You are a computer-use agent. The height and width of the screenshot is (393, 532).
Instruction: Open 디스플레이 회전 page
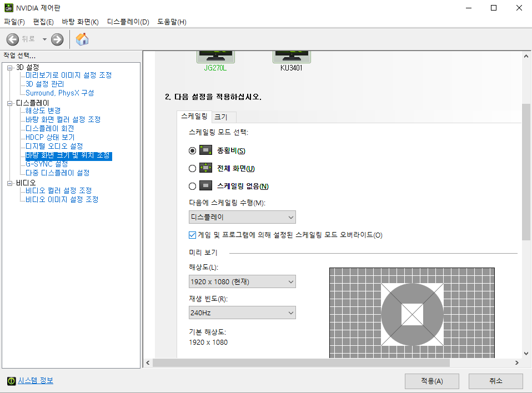(50, 128)
